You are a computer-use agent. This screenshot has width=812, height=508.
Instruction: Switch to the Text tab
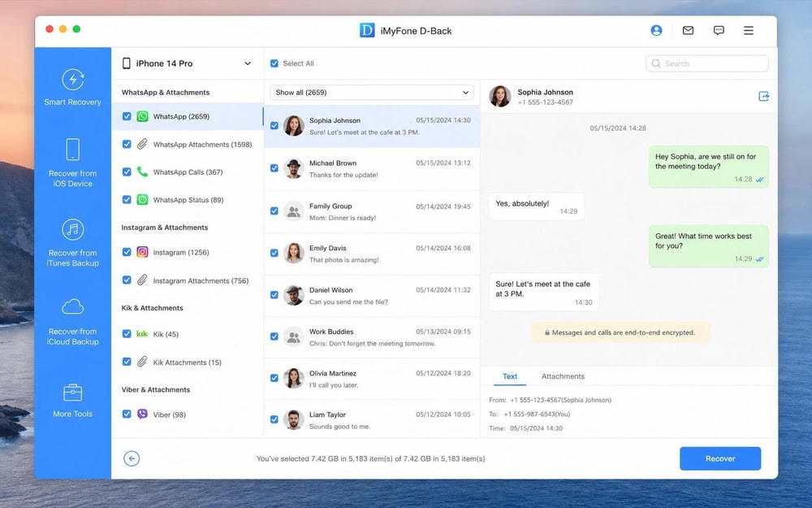point(510,376)
